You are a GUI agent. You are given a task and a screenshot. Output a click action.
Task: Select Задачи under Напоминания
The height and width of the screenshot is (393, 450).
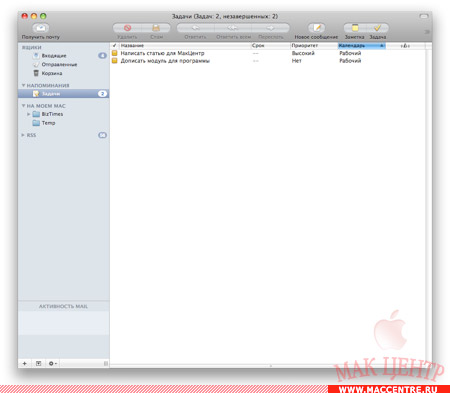pos(63,94)
